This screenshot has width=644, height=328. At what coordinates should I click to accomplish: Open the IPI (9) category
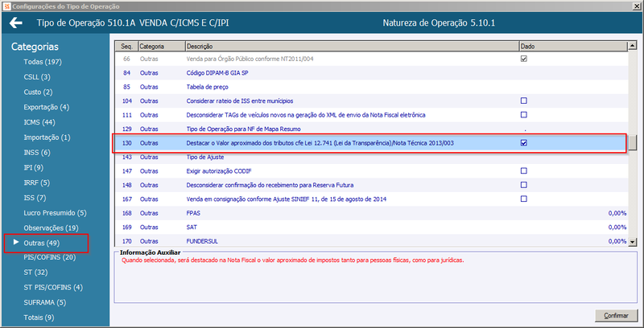[34, 168]
